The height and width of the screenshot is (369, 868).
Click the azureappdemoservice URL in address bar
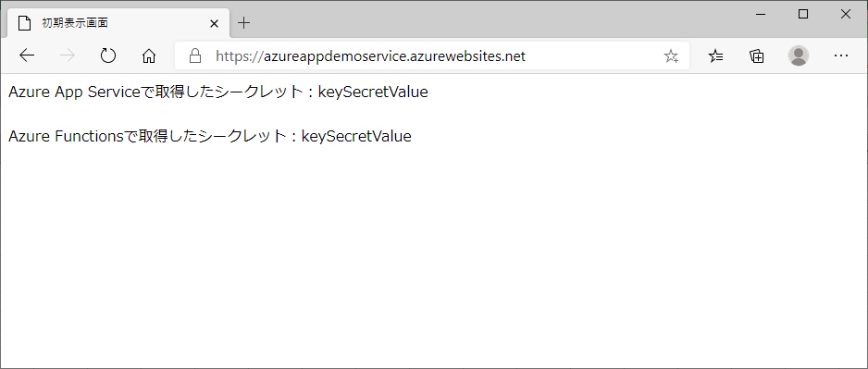point(370,55)
